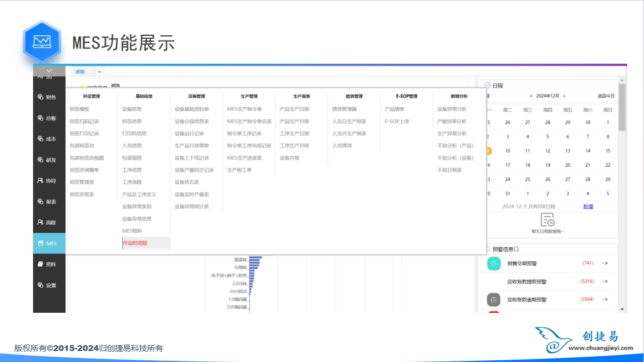Click the MES sidebar module icon
644x362 pixels.
(41, 243)
